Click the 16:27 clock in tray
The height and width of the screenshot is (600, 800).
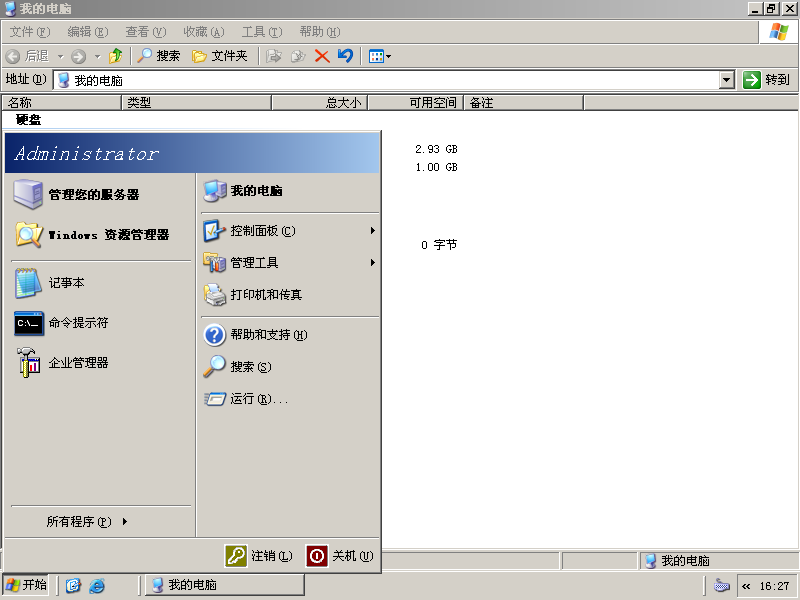(774, 586)
